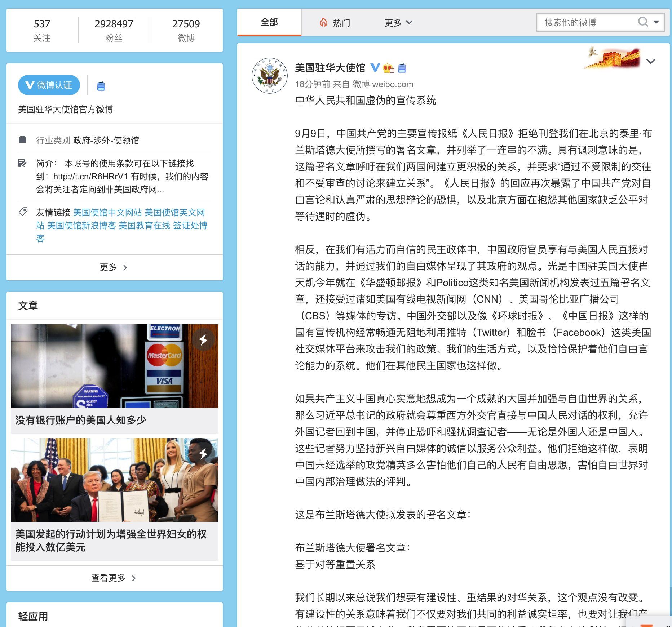Open 美国使馆英文网站 link
The width and height of the screenshot is (672, 627).
175,213
